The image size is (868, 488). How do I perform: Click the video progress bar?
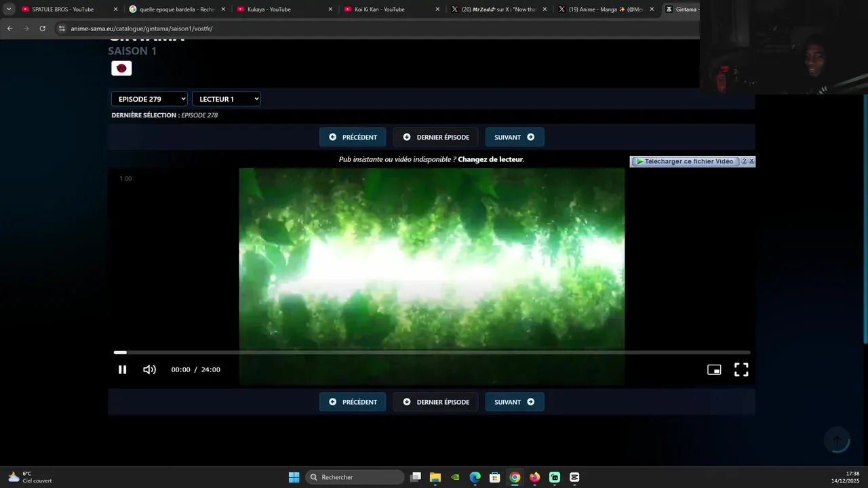432,352
